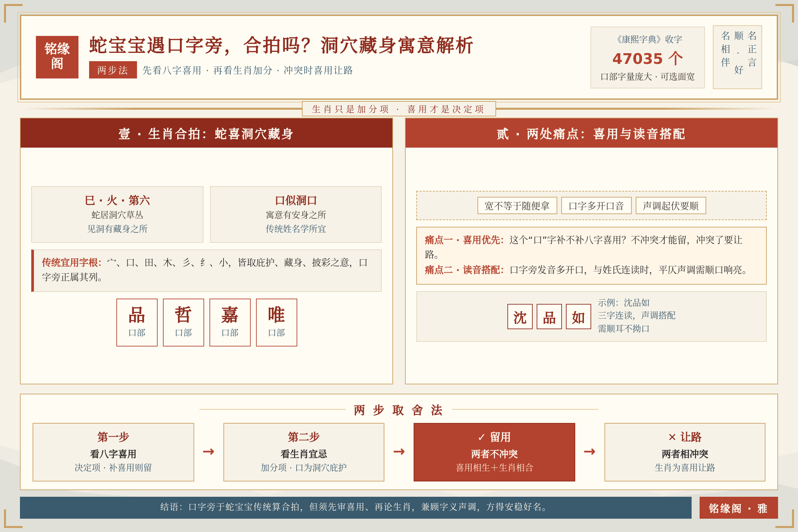Click 决定项 · 补喜用则留 text
The image size is (798, 532).
tap(113, 467)
